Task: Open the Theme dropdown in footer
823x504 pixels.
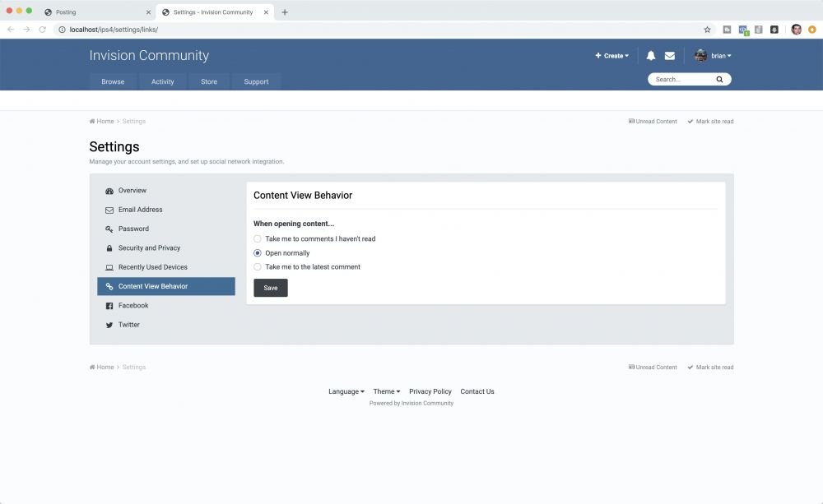Action: point(386,391)
